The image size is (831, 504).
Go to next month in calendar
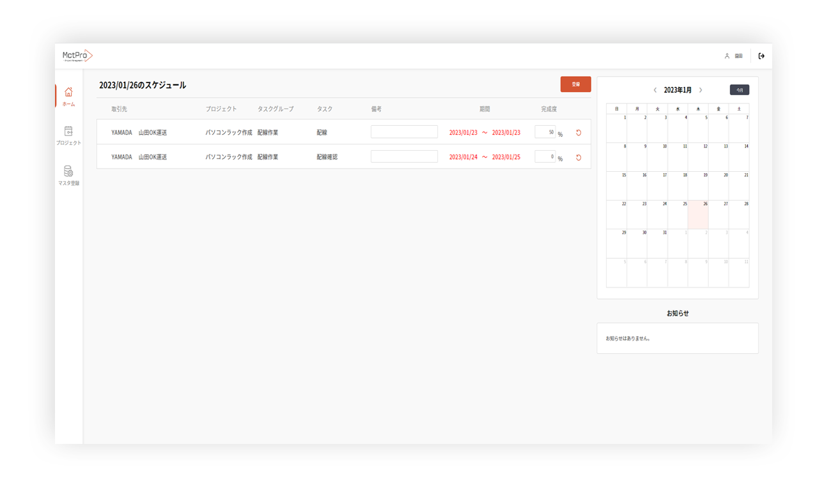click(701, 90)
